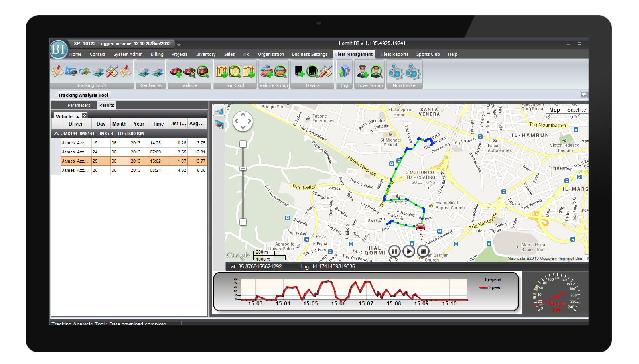This screenshot has width=639, height=364.
Task: Add a new device with the black device plus icon
Action: [x=299, y=72]
